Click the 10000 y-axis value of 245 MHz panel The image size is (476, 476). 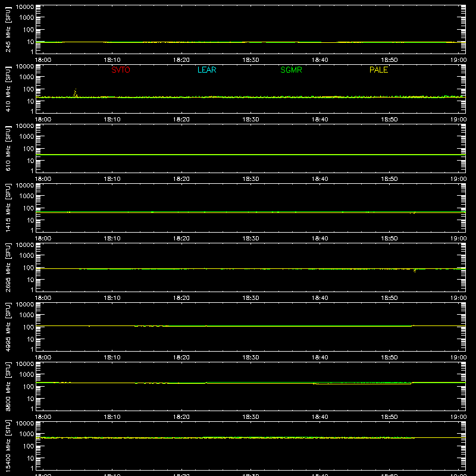tap(25, 7)
